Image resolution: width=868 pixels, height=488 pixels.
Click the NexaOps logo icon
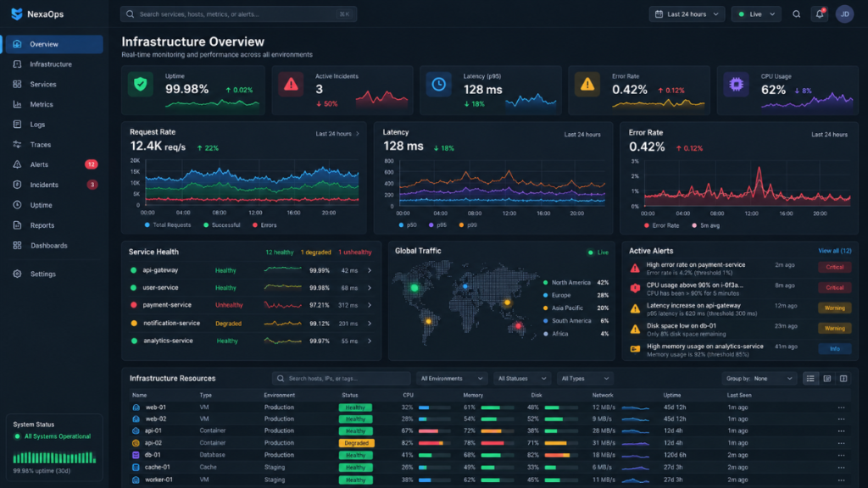pyautogui.click(x=17, y=14)
